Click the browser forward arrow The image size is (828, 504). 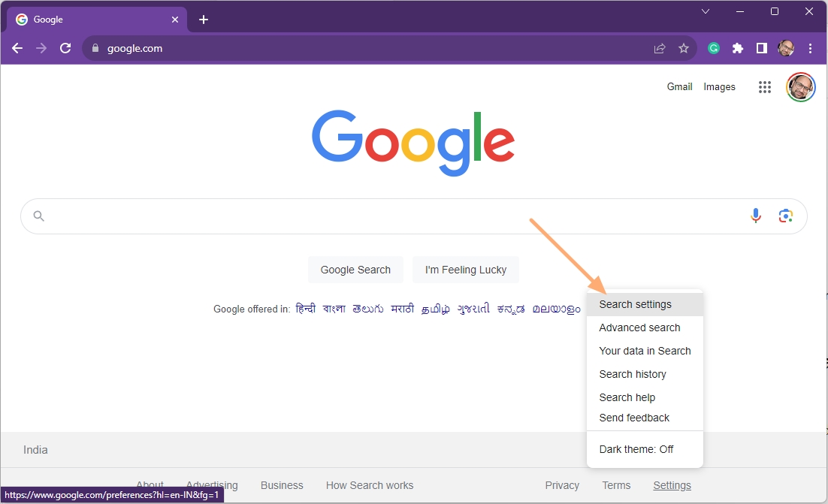(x=41, y=49)
